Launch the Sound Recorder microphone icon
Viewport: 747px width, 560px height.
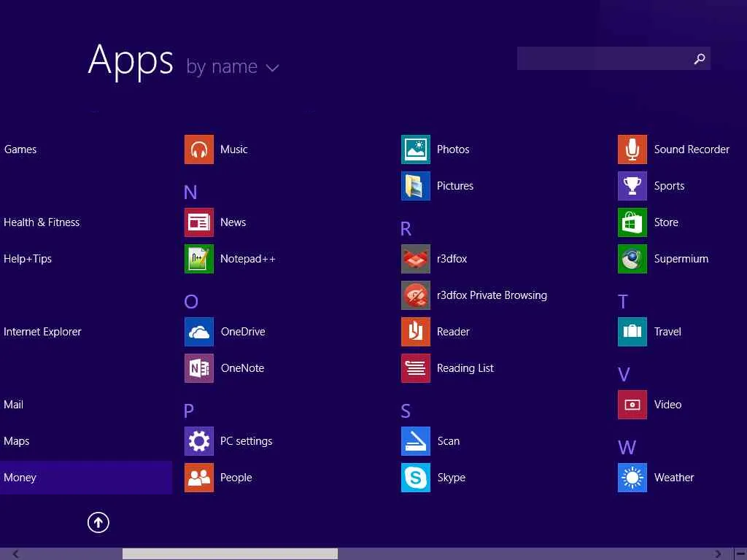tap(632, 149)
